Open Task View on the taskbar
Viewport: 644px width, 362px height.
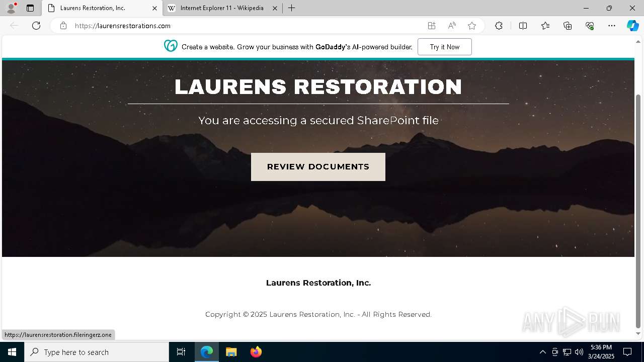click(x=181, y=352)
